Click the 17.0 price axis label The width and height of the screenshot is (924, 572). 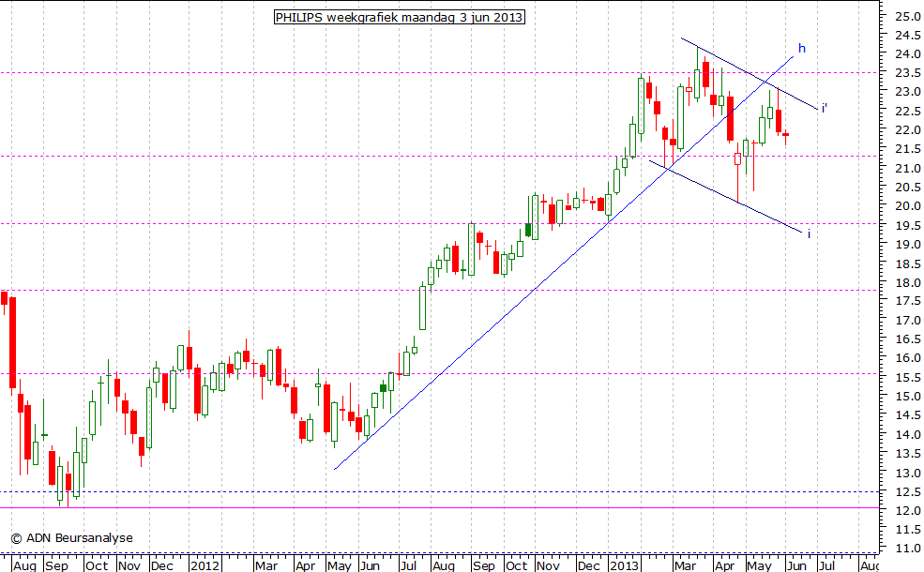(x=907, y=321)
